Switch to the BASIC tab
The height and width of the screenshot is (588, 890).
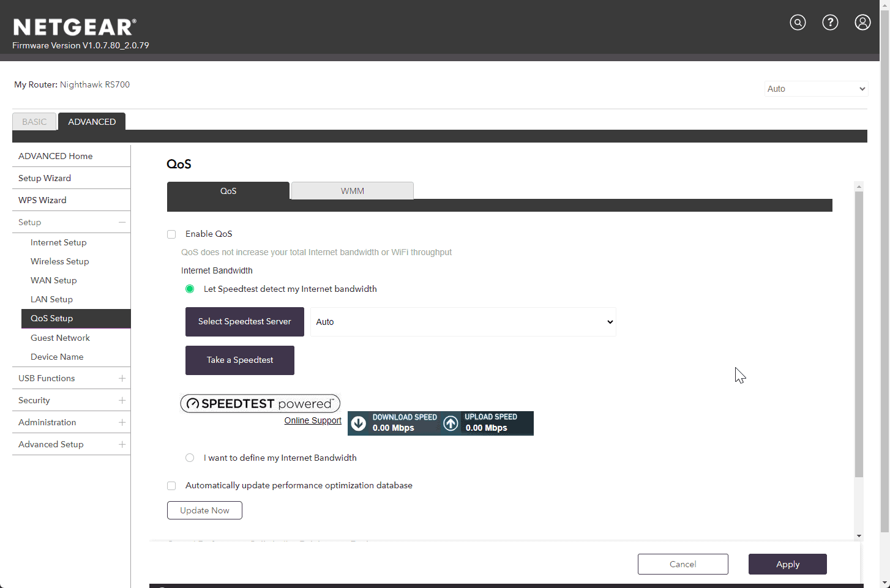coord(34,122)
